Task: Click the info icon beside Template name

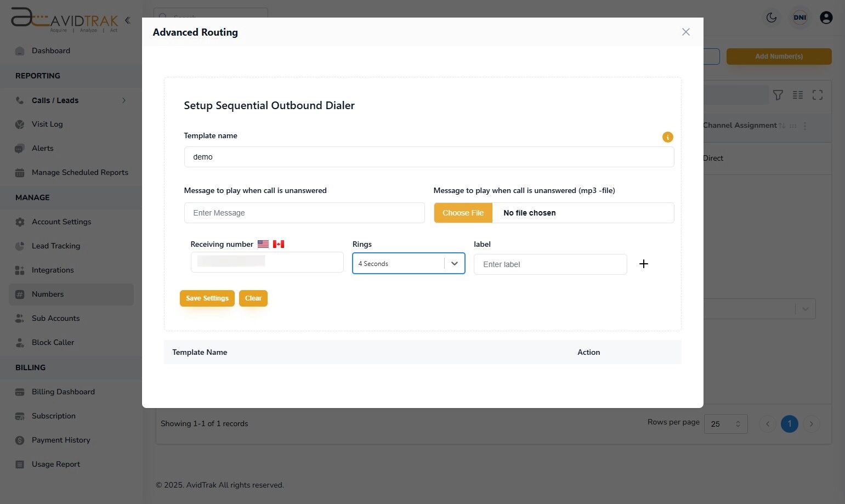Action: click(x=667, y=137)
